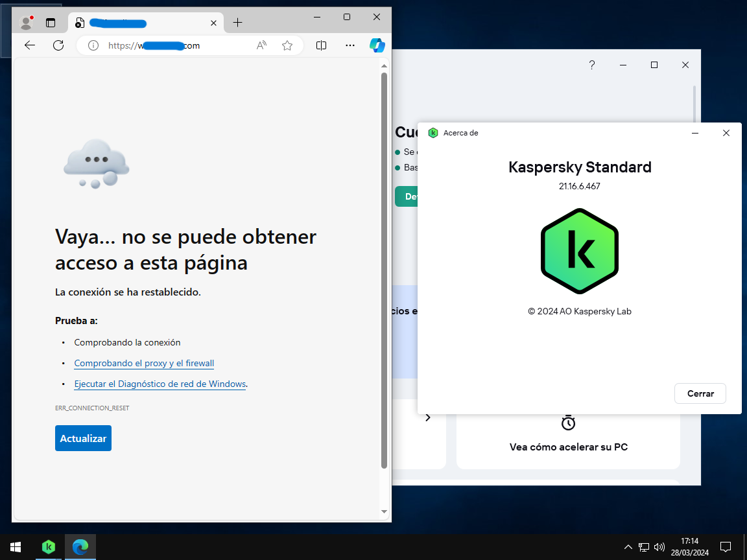Click the Actualizar button
The image size is (747, 560).
pyautogui.click(x=83, y=438)
